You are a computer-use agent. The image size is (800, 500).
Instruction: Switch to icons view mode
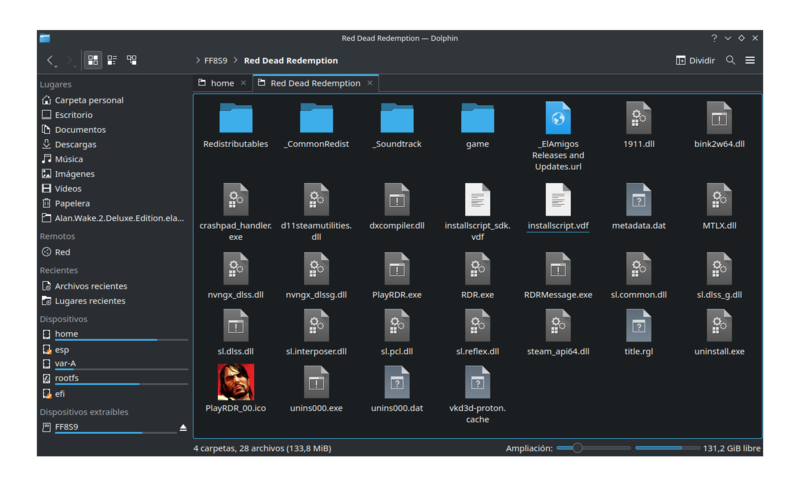coord(93,60)
